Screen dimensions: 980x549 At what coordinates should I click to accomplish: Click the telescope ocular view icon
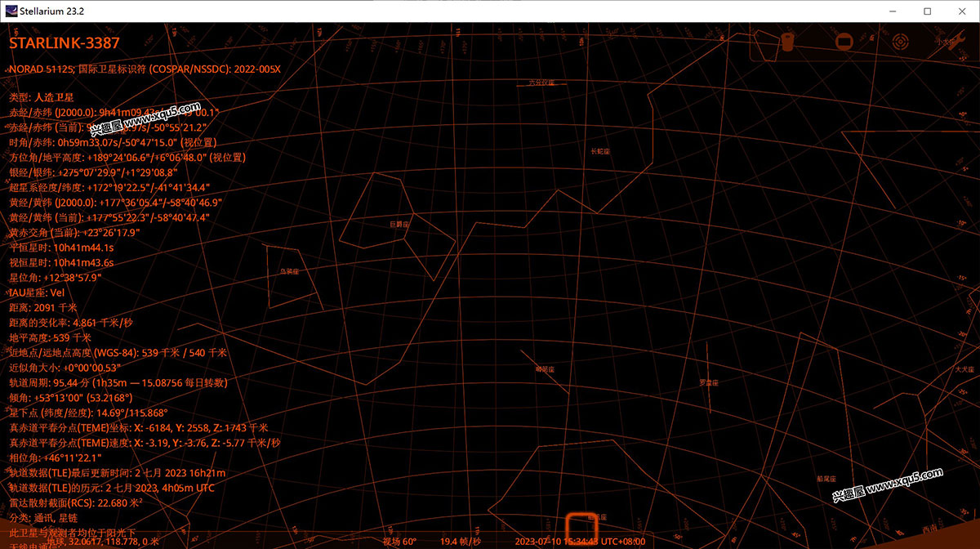coord(787,41)
